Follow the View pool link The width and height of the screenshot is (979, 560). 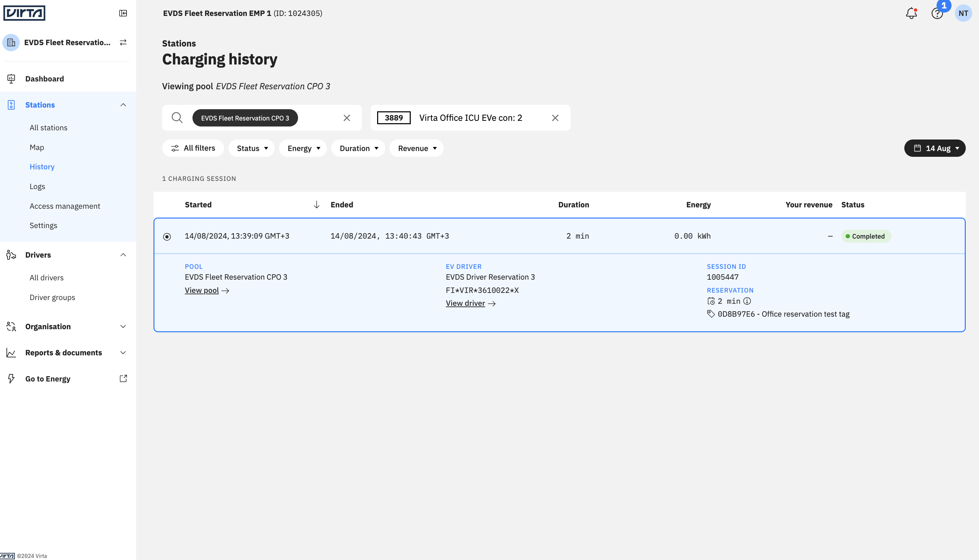pyautogui.click(x=202, y=291)
